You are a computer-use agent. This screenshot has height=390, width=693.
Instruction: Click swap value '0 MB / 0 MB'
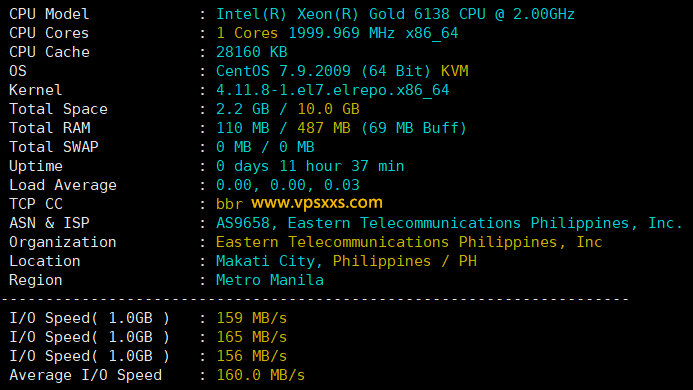click(x=265, y=147)
